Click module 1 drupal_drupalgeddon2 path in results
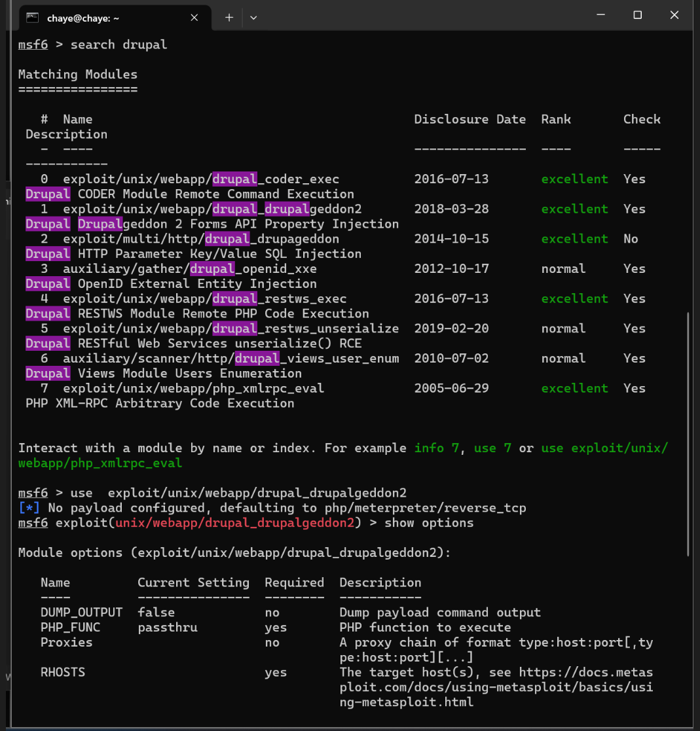This screenshot has width=700, height=731. click(212, 209)
